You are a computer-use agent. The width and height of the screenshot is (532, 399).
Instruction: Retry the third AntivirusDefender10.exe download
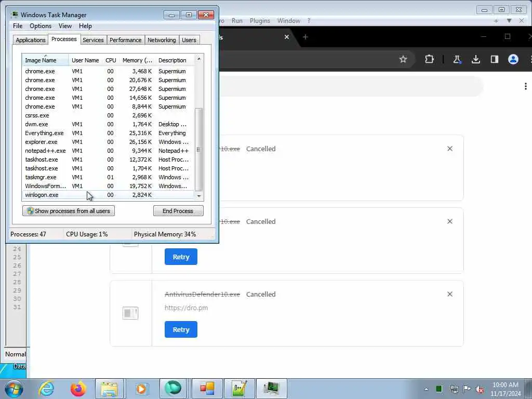tap(181, 329)
